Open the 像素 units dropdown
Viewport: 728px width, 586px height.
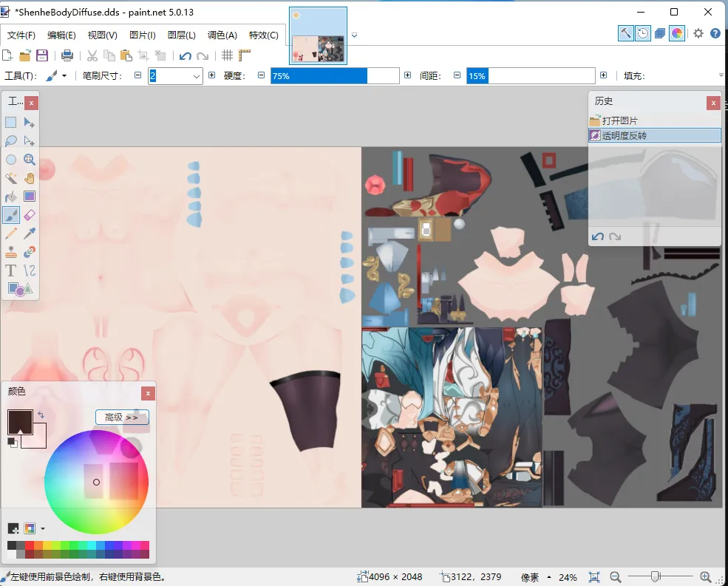click(x=537, y=577)
